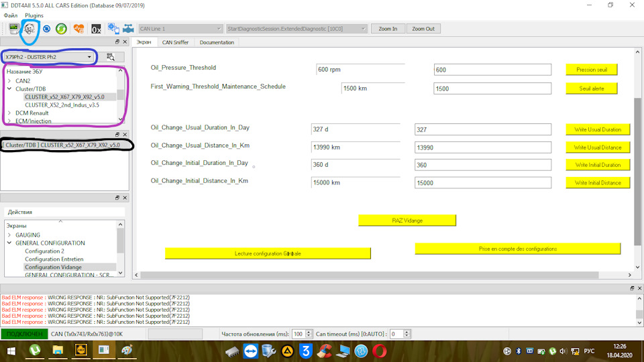Open the vehicle selector X79Ph2 - DUSTER Ph2

48,57
